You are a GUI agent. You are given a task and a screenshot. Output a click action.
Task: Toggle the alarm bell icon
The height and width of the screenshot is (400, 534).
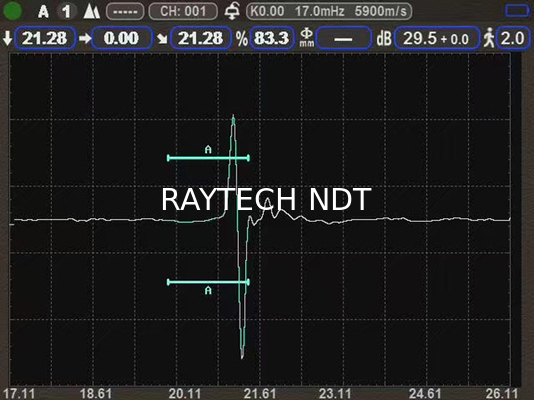pos(232,12)
